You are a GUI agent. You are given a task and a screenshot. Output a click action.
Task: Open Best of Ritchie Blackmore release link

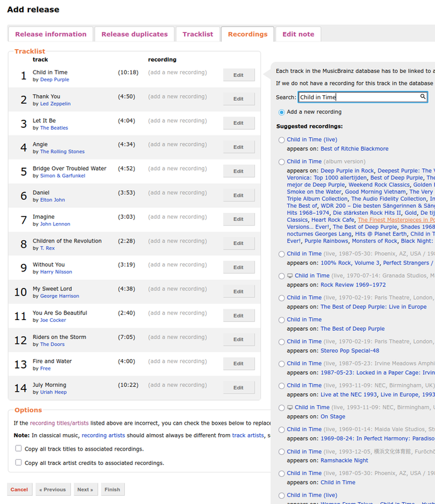coord(354,149)
